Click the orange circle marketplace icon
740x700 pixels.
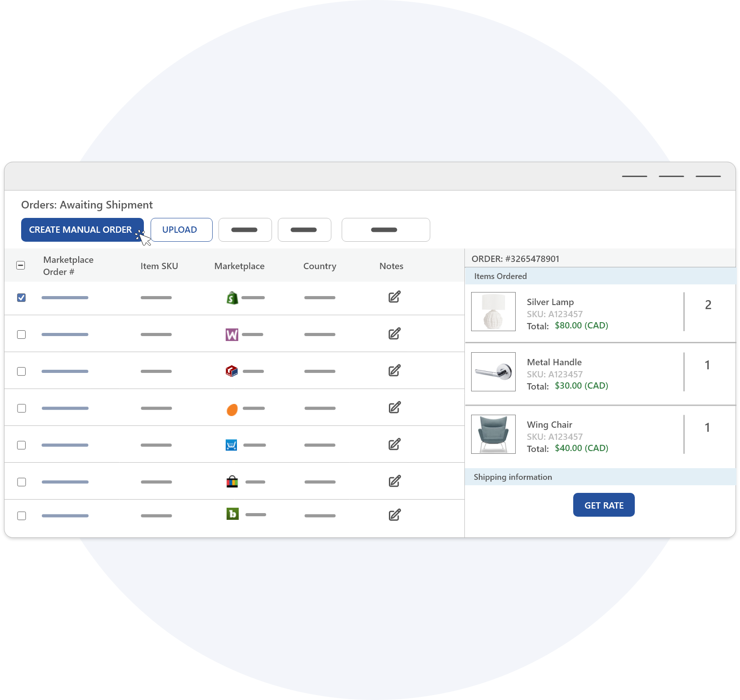click(x=232, y=409)
